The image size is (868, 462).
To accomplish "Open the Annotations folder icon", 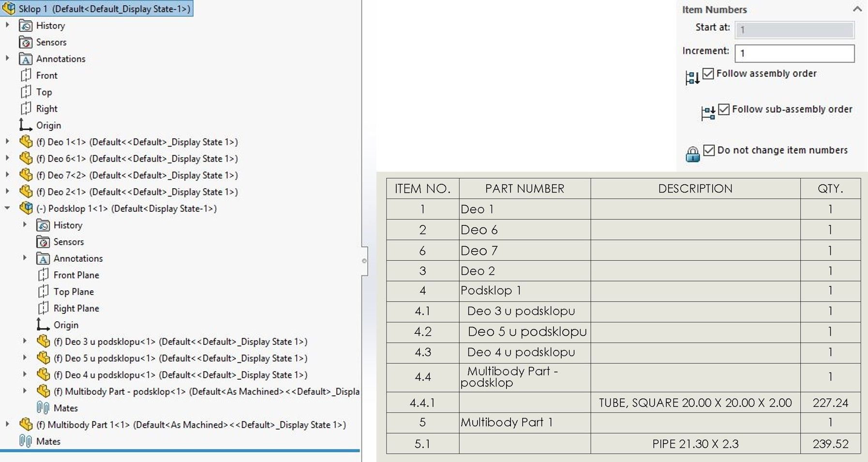I will (25, 59).
